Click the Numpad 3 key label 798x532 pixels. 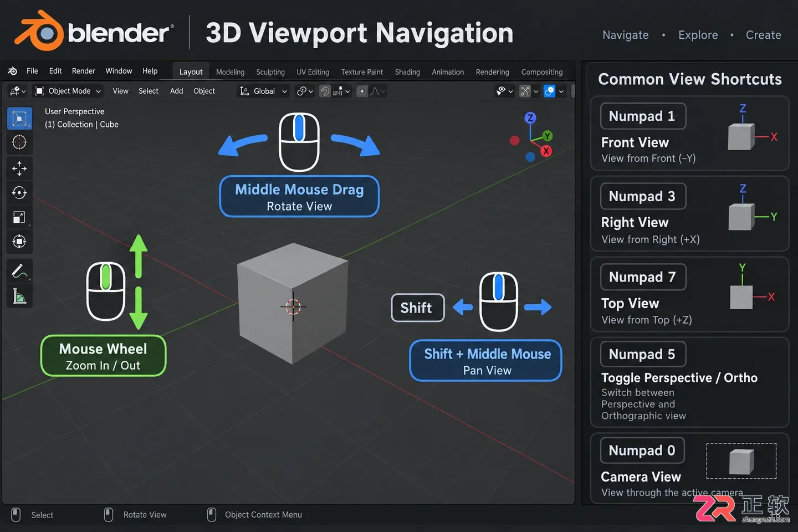tap(643, 196)
